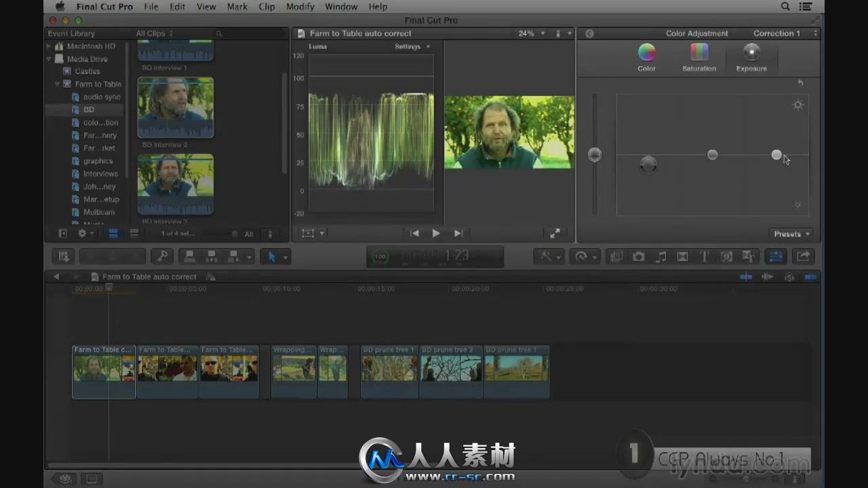The height and width of the screenshot is (488, 868).
Task: Open the Correction 1 popup menu
Action: point(785,33)
